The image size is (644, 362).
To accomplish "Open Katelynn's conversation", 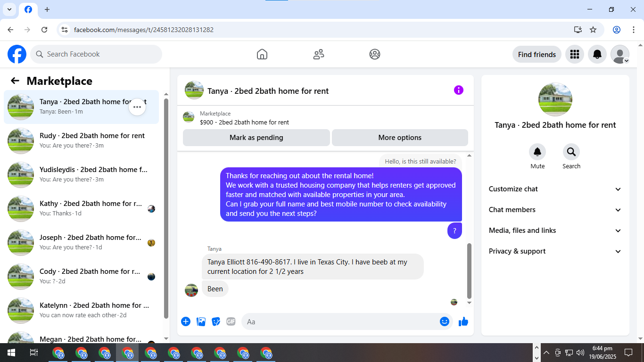I will point(82,311).
